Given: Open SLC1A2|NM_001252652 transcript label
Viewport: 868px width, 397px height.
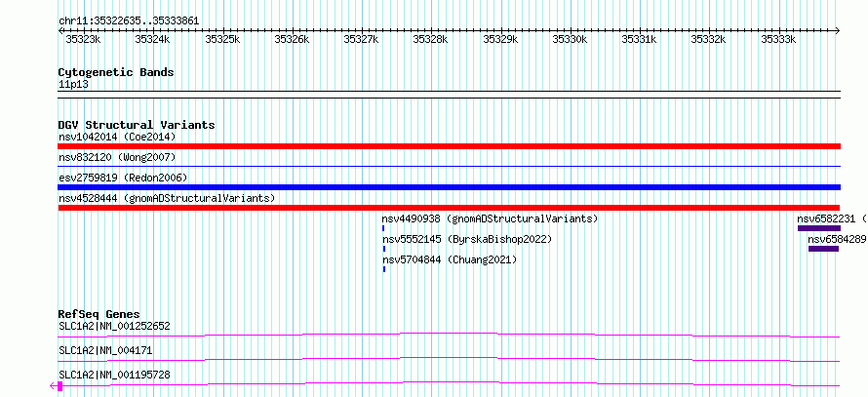Looking at the screenshot, I should coord(114,326).
